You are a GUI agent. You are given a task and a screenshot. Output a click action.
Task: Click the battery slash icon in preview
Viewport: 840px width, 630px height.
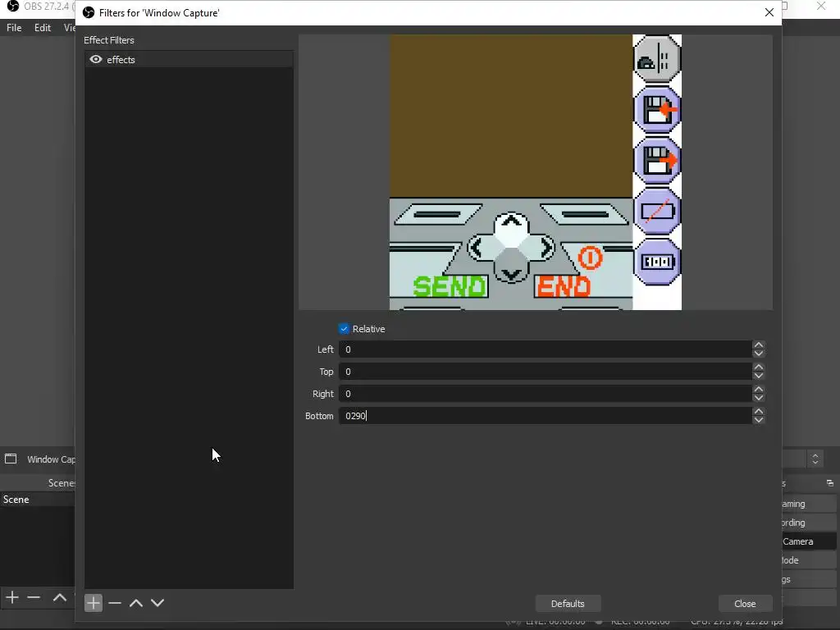[657, 211]
